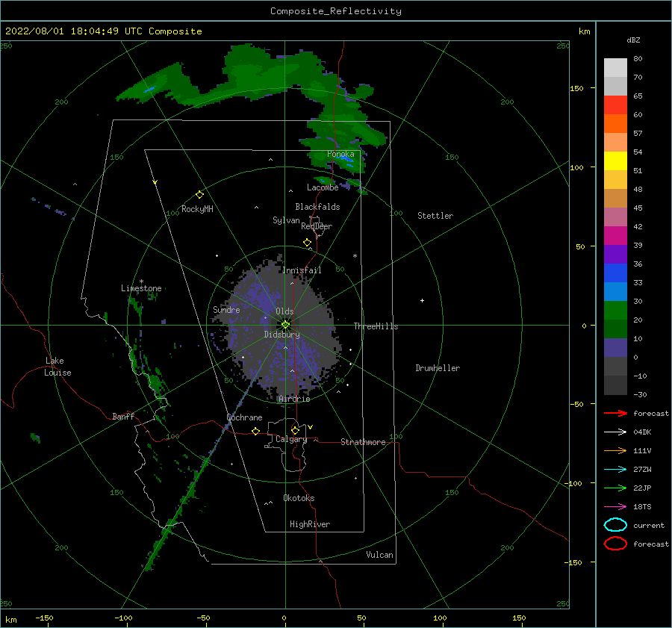The width and height of the screenshot is (672, 628).
Task: Click the green 22JP arrow icon
Action: [x=615, y=488]
